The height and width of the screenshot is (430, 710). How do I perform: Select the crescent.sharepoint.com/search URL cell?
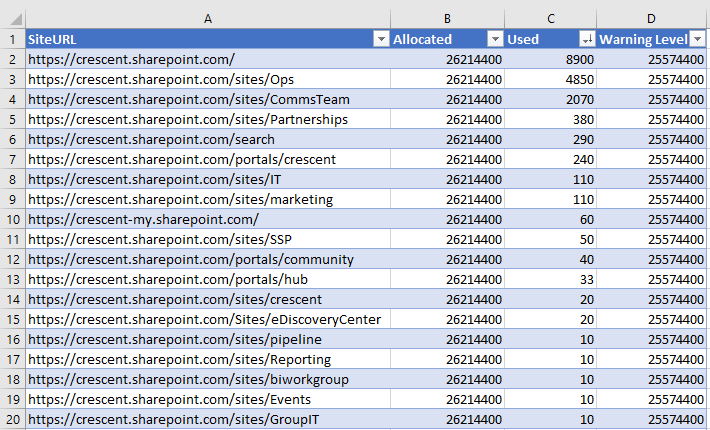tap(208, 139)
